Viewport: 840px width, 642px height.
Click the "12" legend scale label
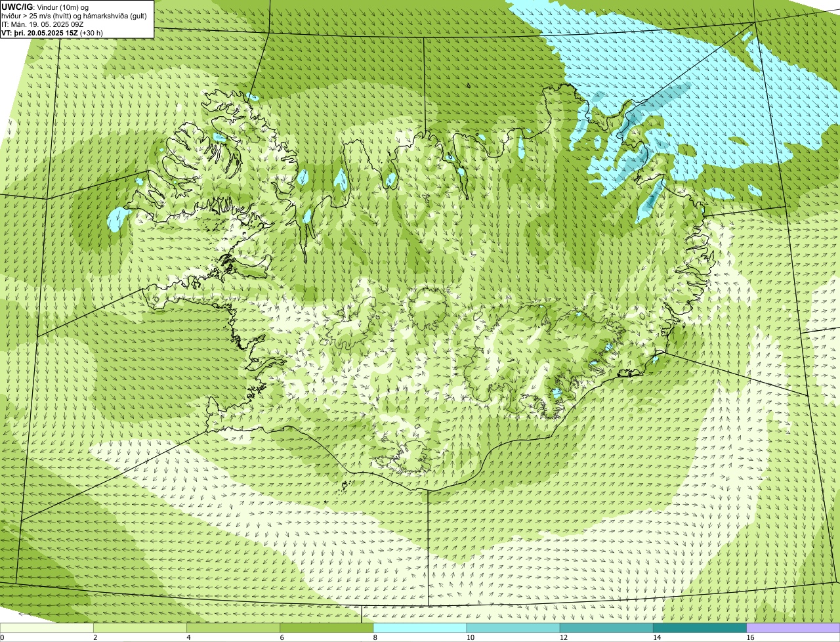tap(564, 637)
